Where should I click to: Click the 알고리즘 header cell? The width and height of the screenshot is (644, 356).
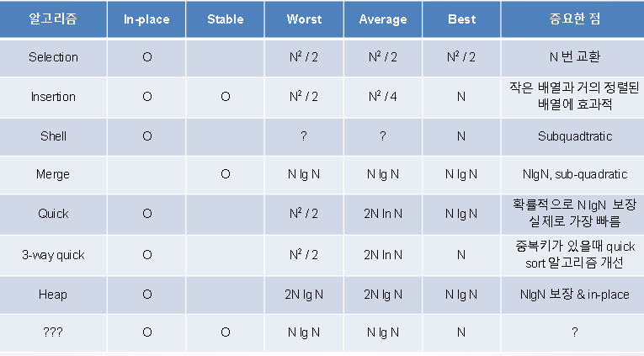(53, 19)
